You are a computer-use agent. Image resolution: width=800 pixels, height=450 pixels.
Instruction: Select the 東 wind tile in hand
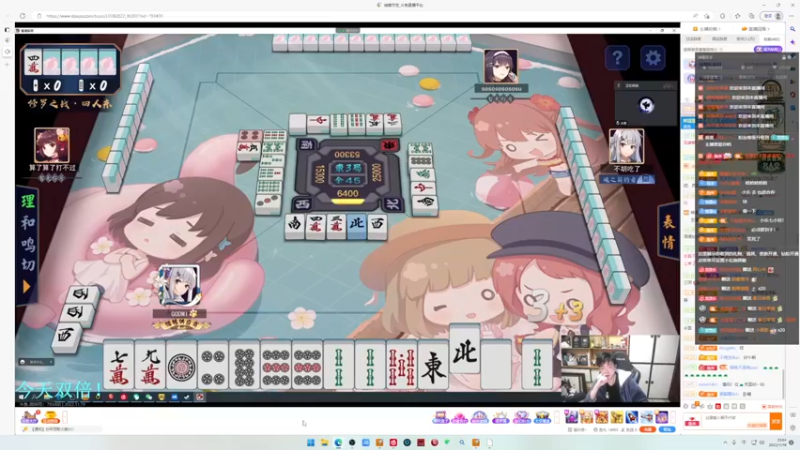tap(433, 366)
